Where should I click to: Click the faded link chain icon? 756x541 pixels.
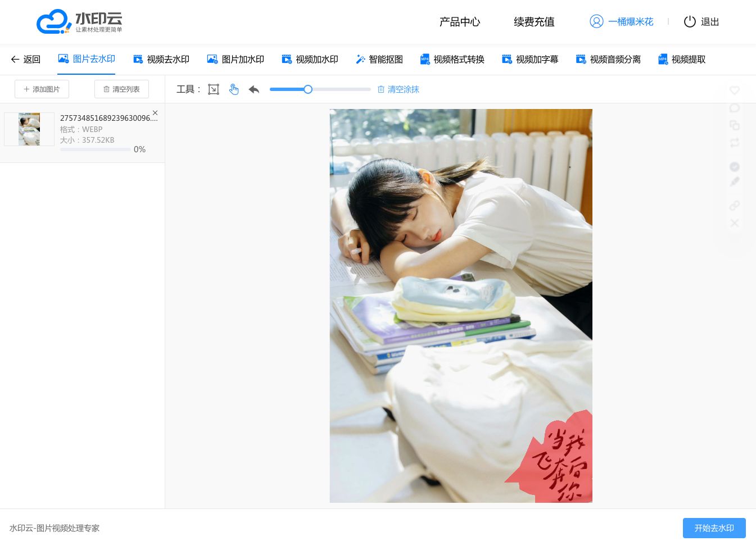735,206
